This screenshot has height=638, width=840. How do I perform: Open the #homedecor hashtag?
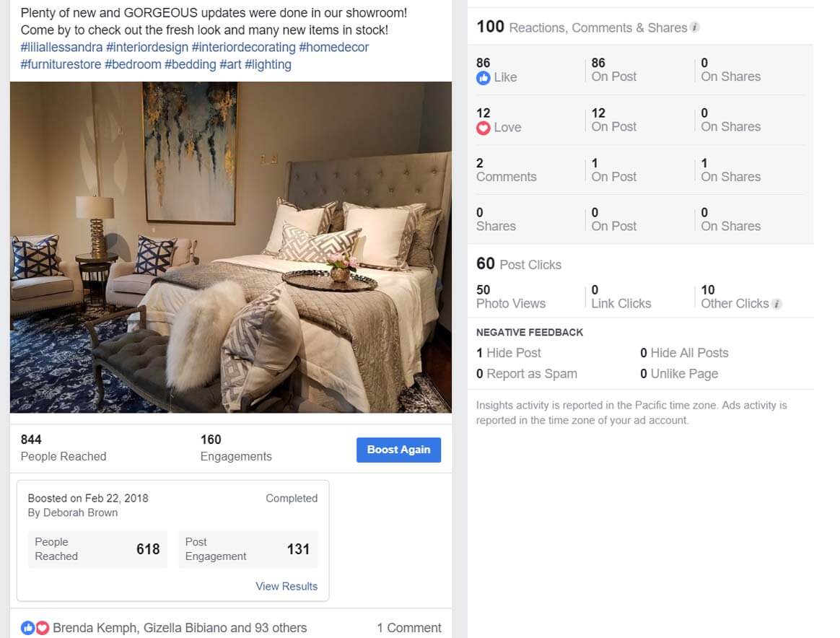[x=333, y=47]
